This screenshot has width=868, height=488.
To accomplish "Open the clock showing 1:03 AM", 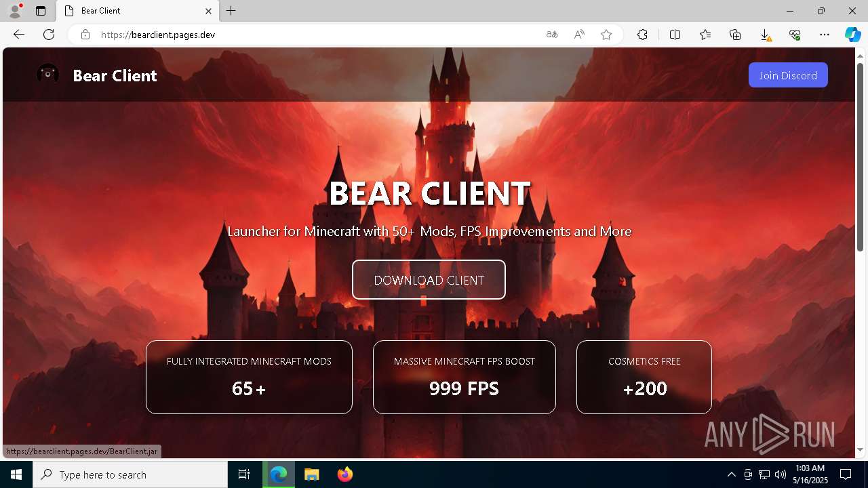I will (810, 474).
